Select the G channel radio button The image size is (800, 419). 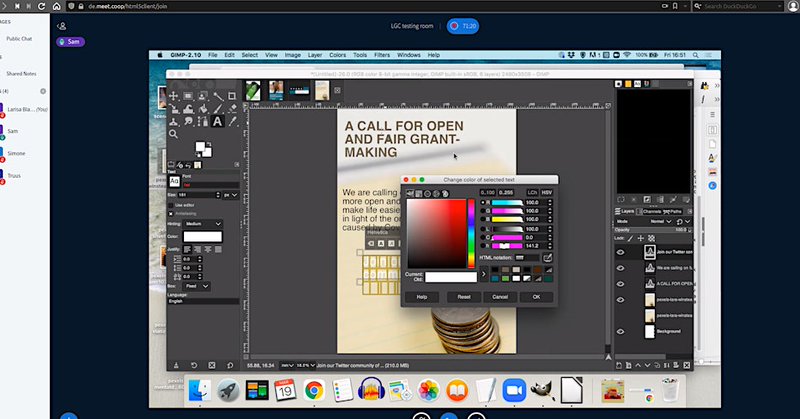coord(483,211)
